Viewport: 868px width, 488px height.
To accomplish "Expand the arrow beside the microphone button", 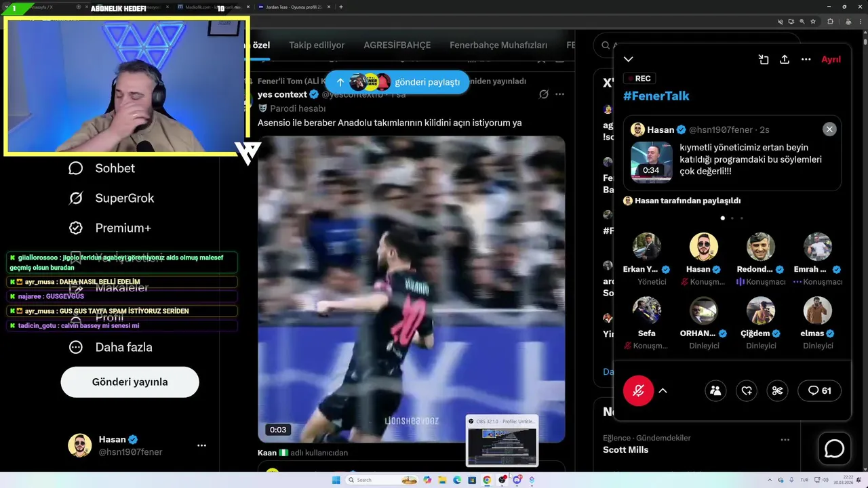I will click(663, 390).
